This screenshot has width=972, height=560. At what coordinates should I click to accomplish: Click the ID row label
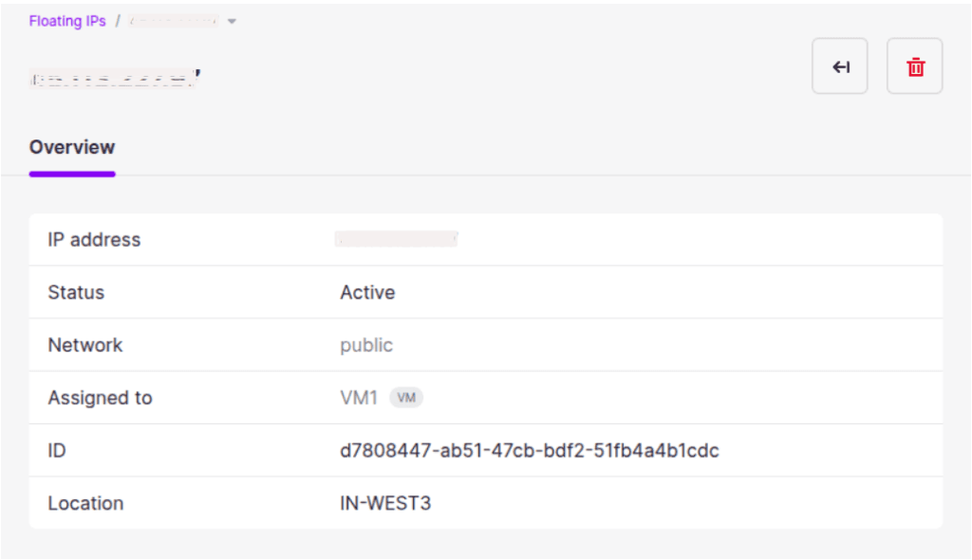tap(57, 450)
